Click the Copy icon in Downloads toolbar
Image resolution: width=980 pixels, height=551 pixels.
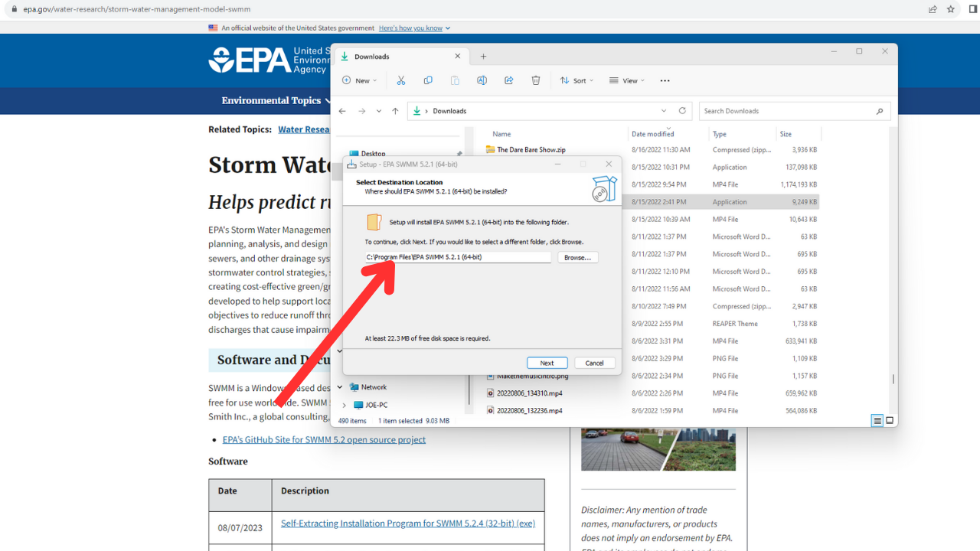(427, 80)
